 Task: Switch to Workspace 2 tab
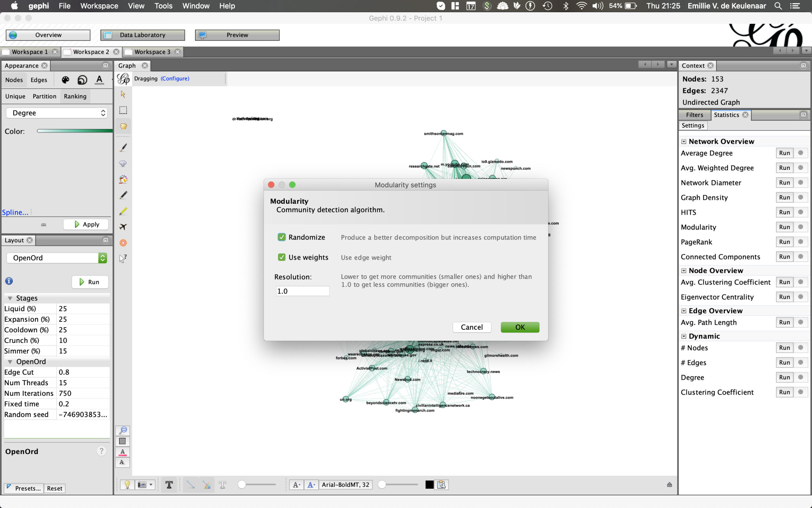coord(91,52)
